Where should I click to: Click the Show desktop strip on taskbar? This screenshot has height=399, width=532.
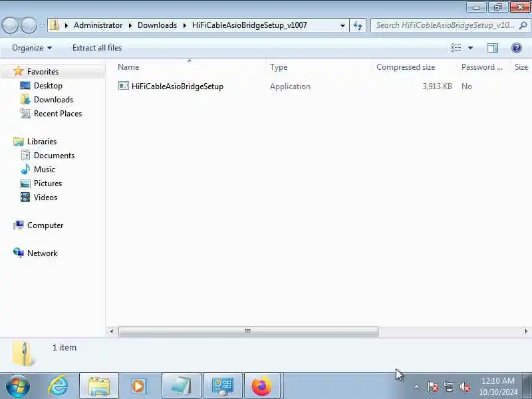point(527,386)
